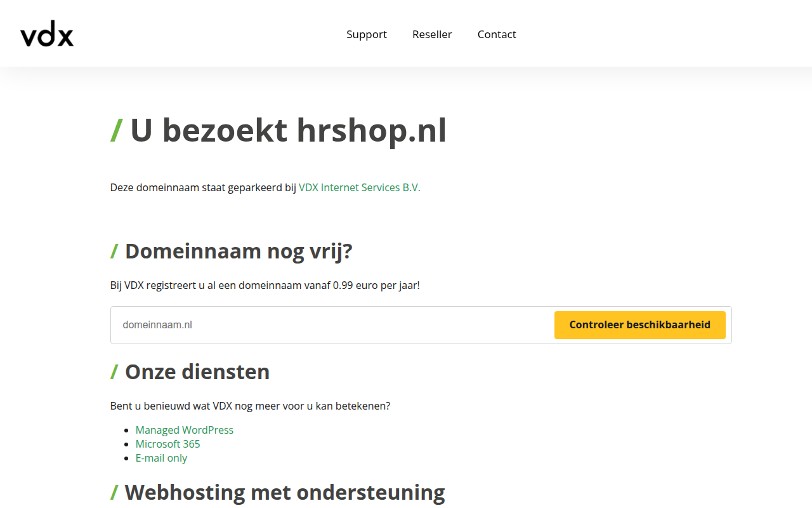Click the 'Domeinnaam nog vrij?' heading

coord(232,251)
